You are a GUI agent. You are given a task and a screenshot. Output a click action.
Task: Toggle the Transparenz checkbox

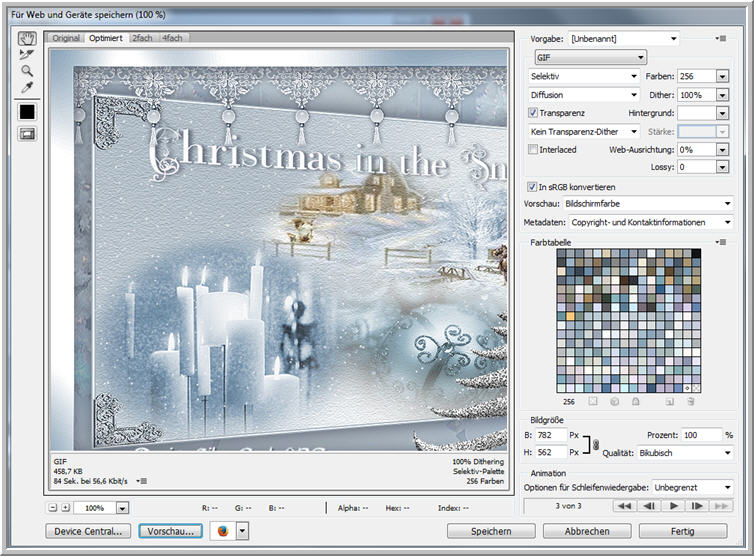(533, 113)
